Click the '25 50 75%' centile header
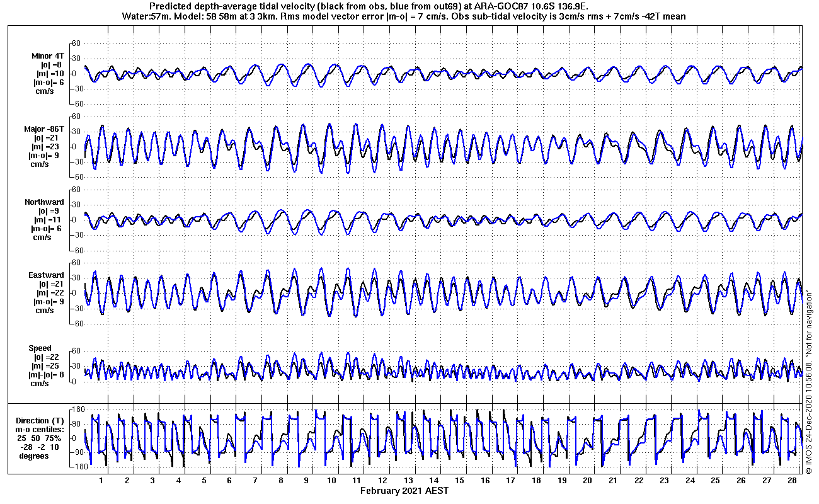Viewport: 819px width, 504px height. click(38, 438)
